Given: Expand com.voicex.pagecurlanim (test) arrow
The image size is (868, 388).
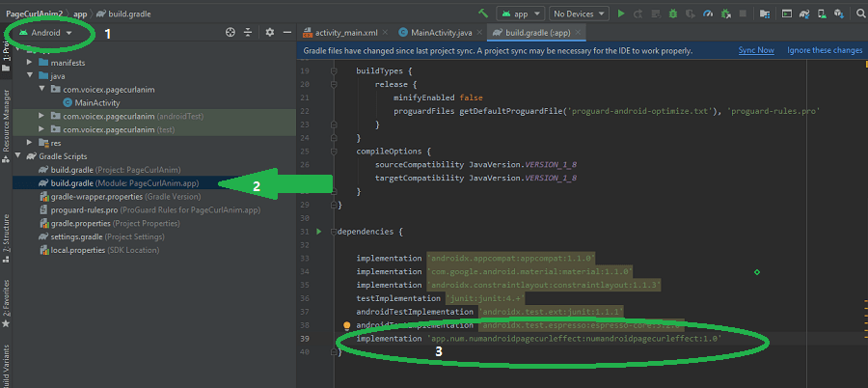Looking at the screenshot, I should coord(42,129).
